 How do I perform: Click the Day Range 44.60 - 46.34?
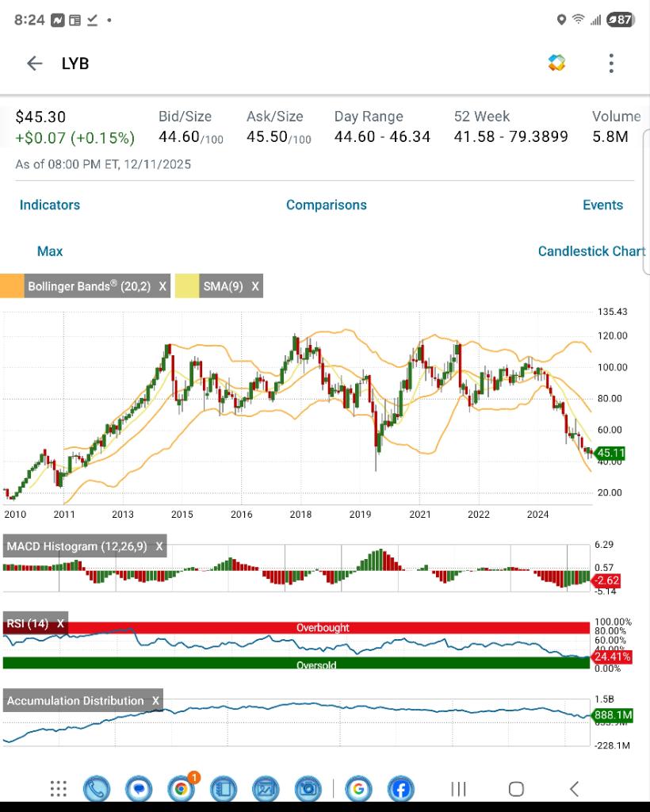pyautogui.click(x=382, y=136)
